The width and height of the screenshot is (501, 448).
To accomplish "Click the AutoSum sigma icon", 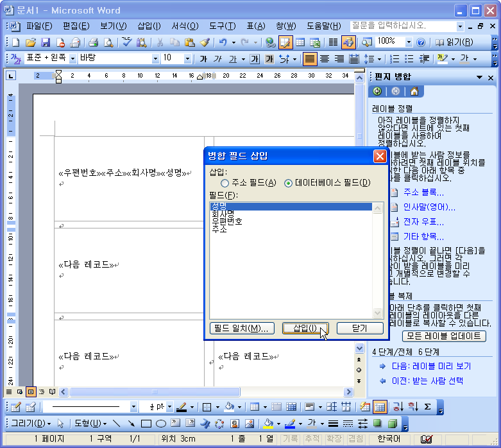I will pyautogui.click(x=427, y=407).
